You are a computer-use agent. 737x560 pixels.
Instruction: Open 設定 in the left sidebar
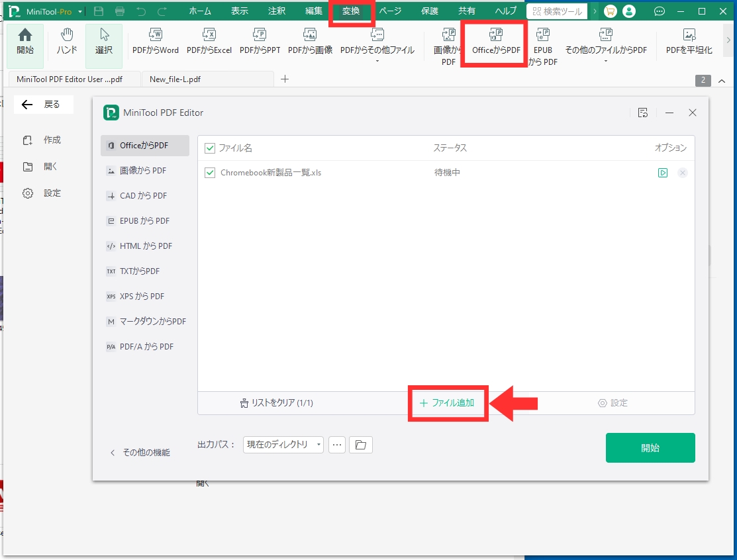point(42,193)
